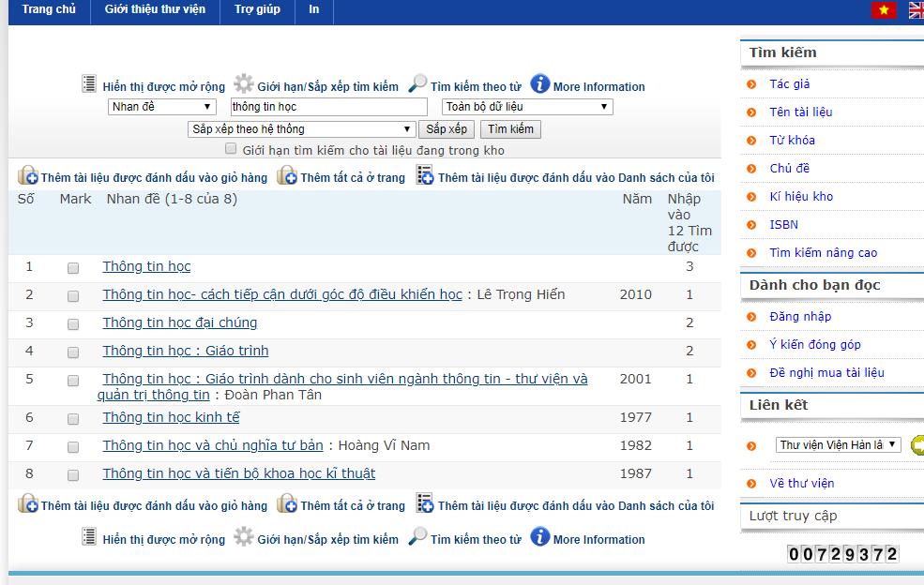Click the magnifier icon for keyword search
Image resolution: width=924 pixels, height=585 pixels.
coord(417,84)
